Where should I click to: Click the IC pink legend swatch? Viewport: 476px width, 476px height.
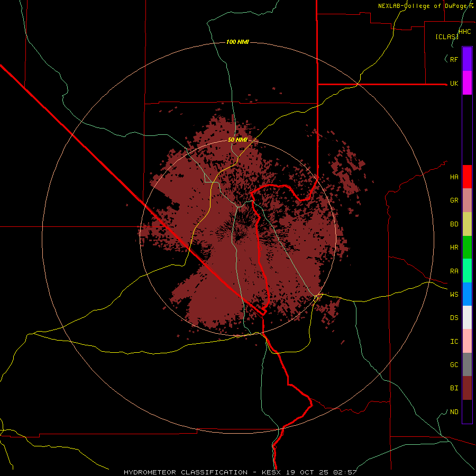click(467, 341)
